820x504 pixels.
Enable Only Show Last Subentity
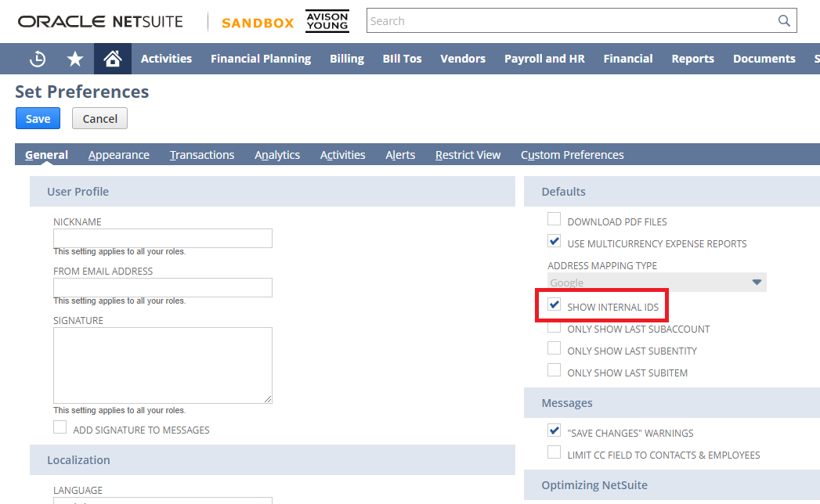point(554,348)
